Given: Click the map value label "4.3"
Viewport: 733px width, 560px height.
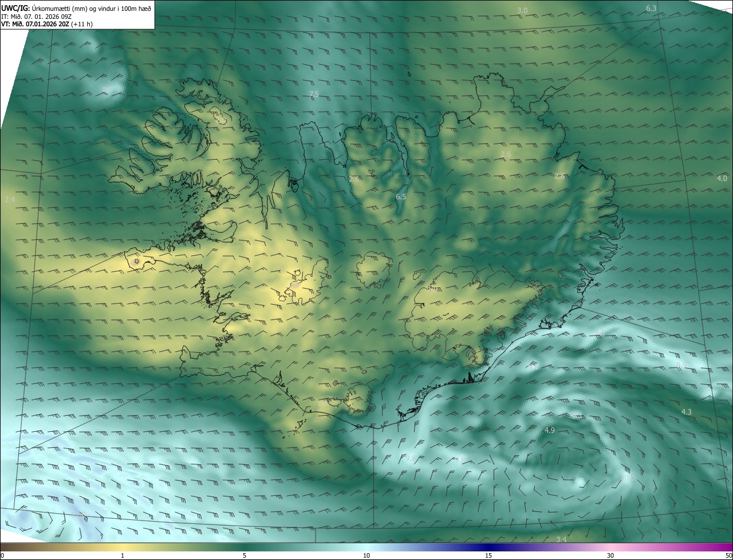Looking at the screenshot, I should click(x=686, y=412).
